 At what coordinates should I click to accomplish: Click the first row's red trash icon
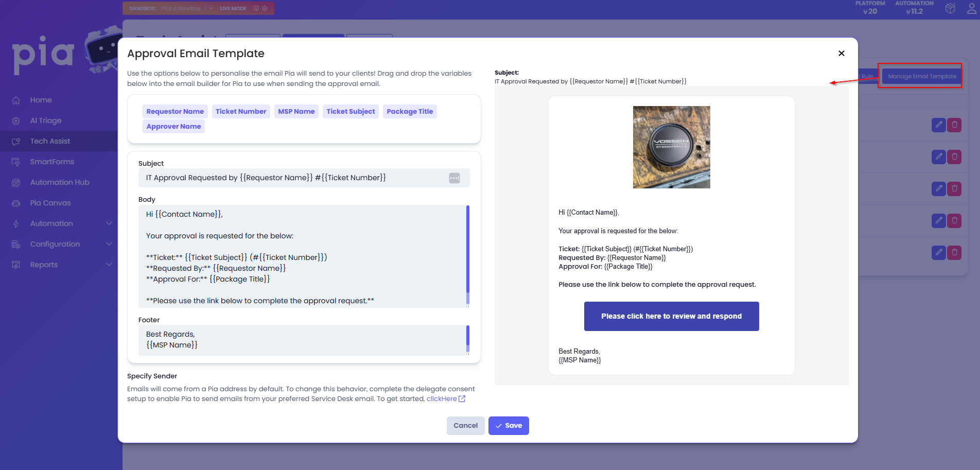[954, 125]
